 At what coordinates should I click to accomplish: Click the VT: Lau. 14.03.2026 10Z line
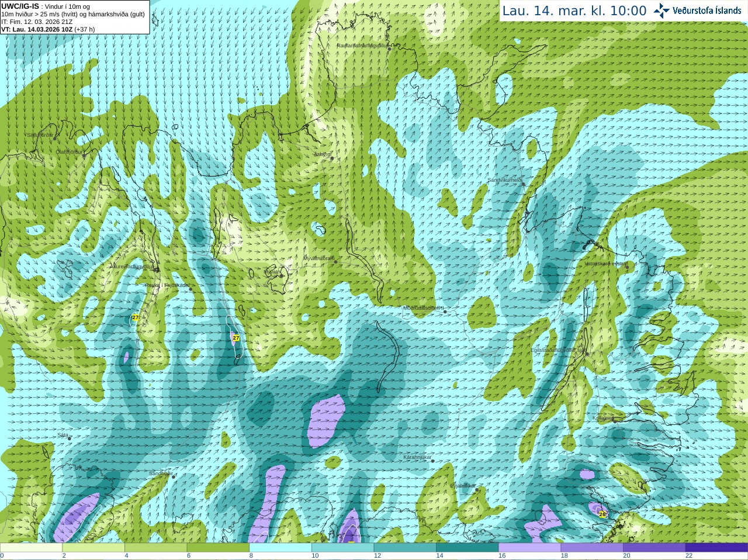point(48,29)
